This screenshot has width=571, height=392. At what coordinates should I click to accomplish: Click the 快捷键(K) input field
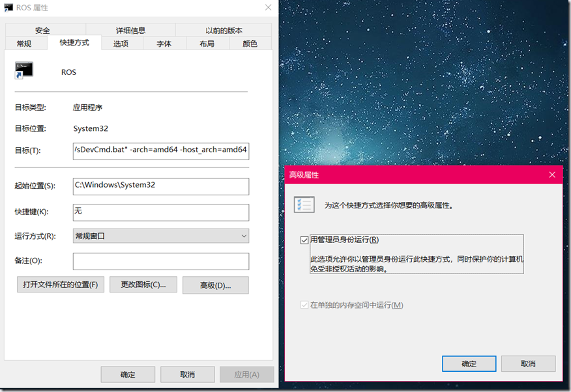161,212
